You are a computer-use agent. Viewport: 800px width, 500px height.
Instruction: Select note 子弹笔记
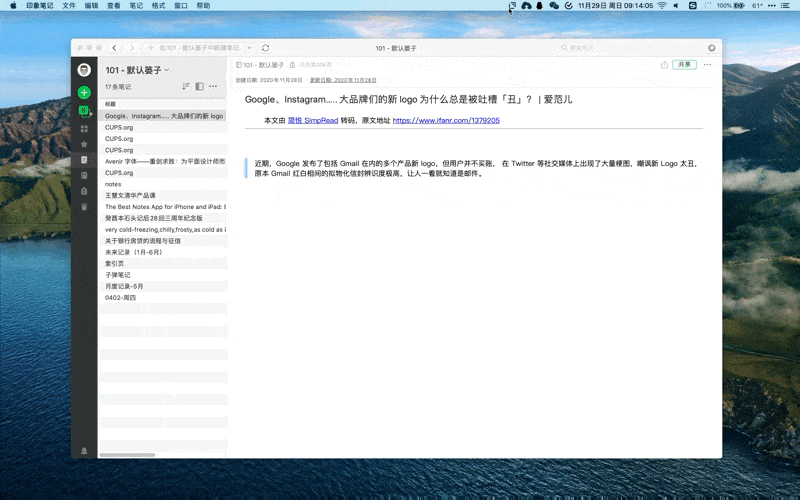[162, 274]
